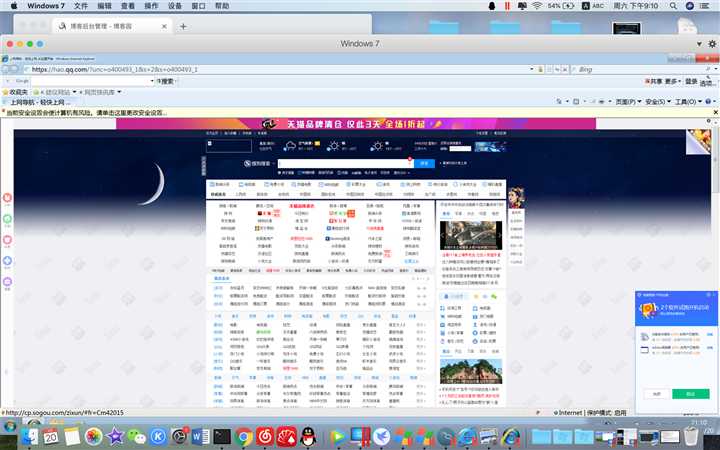Open Calendar from the Dock
The width and height of the screenshot is (720, 450).
coord(51,436)
